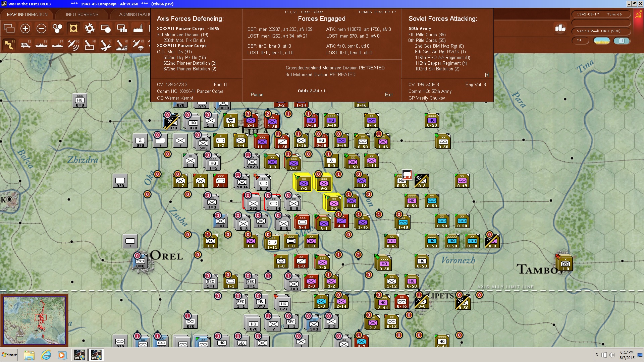Click the volume speaker tray icon

pos(612,355)
